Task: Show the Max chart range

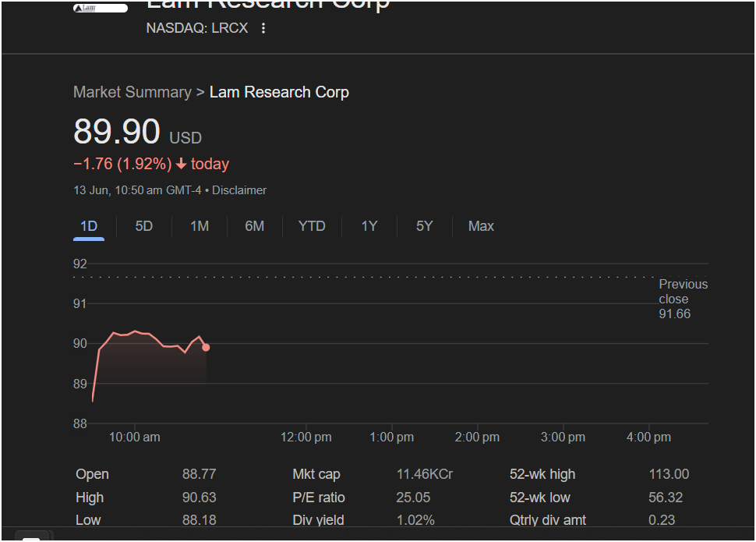Action: [481, 226]
